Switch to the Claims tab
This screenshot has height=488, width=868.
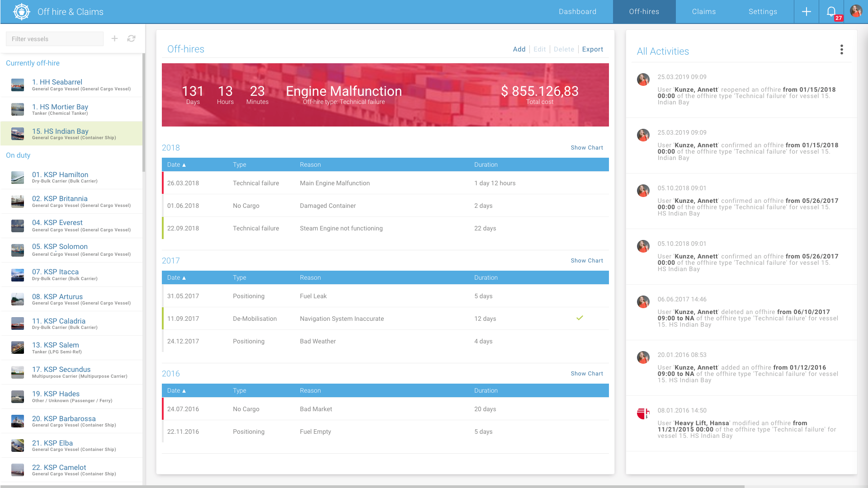tap(703, 12)
